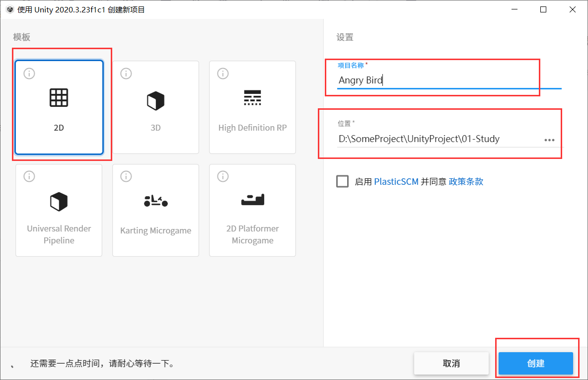Click the 取消 cancel button

[451, 363]
